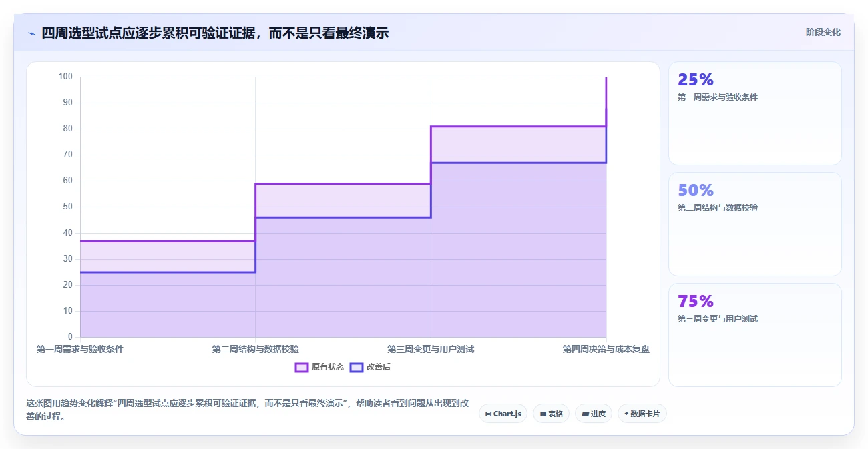Image resolution: width=868 pixels, height=449 pixels.
Task: Open the 50% 第二周结构与数据校验 card
Action: [x=754, y=224]
